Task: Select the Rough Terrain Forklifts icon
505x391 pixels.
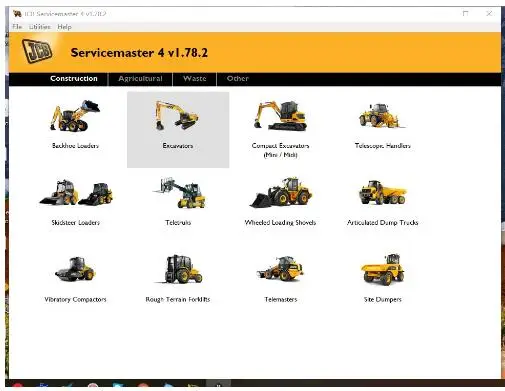Action: [179, 269]
